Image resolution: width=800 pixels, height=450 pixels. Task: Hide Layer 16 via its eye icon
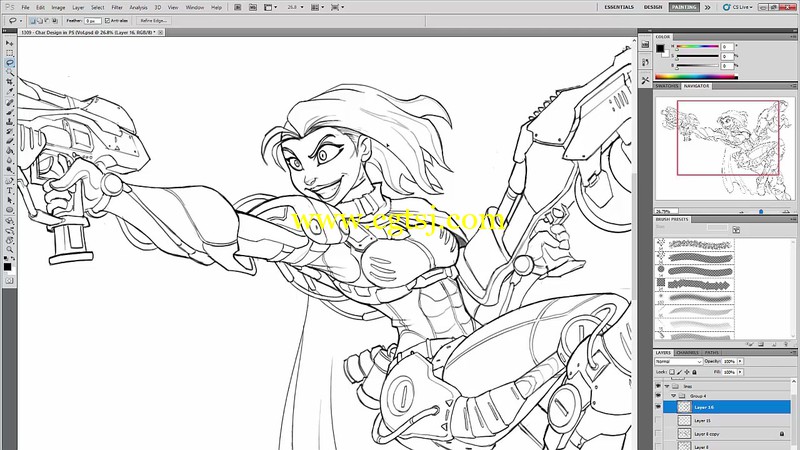tap(658, 407)
